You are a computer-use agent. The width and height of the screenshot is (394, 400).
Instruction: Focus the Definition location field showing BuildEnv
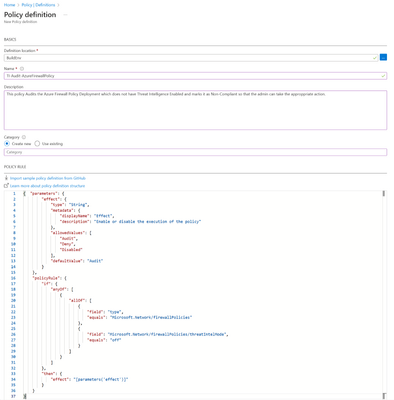(x=191, y=58)
